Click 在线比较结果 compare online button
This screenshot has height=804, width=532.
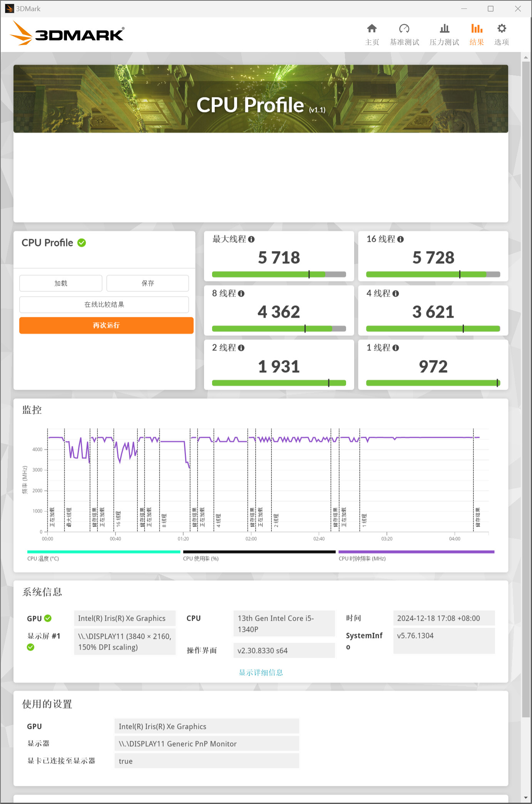click(104, 305)
